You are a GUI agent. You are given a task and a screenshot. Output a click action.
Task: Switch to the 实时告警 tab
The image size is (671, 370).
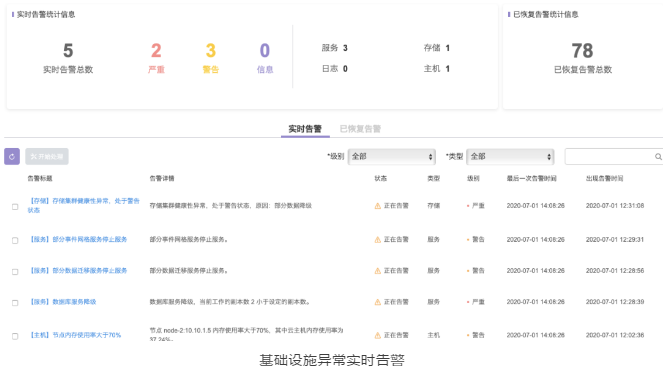coord(305,129)
